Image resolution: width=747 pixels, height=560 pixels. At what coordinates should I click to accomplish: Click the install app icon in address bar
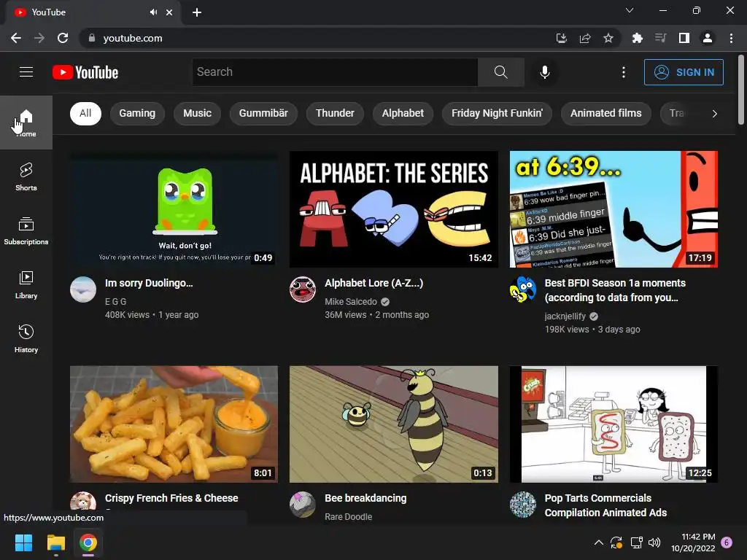562,38
